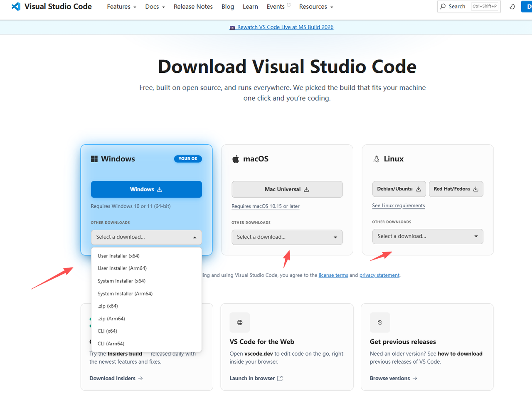Read the license terms
532x394 pixels.
point(333,275)
